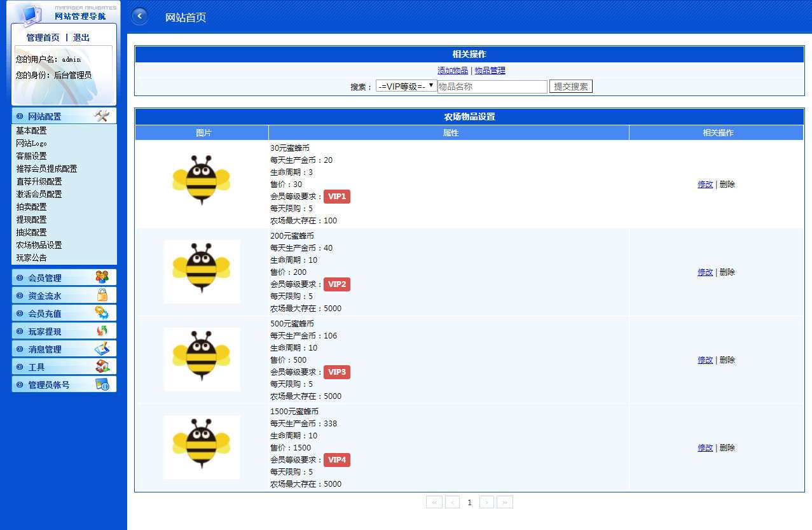Click the 物品名称 search input field
The image size is (812, 530).
[492, 87]
